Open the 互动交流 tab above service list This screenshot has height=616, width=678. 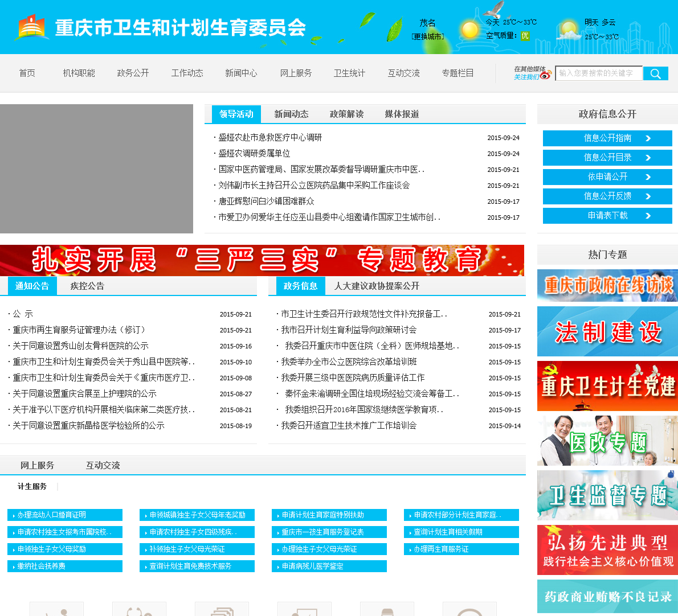[x=103, y=465]
